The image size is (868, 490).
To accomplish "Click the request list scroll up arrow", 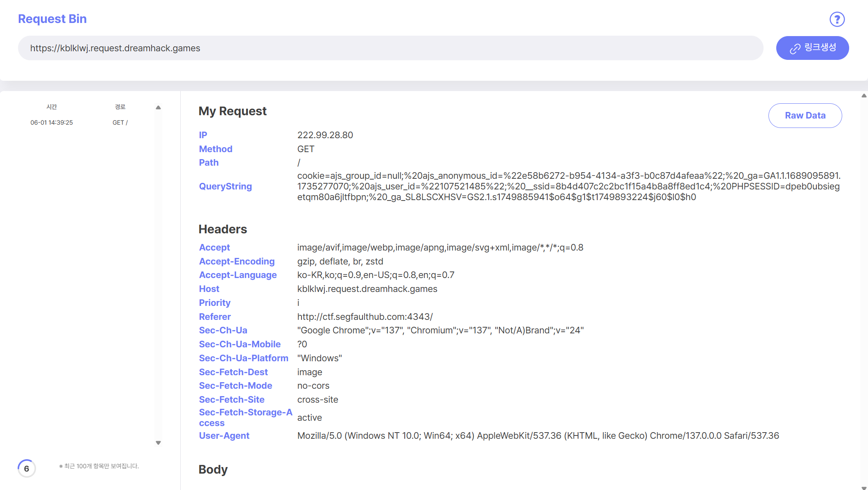I will point(159,107).
